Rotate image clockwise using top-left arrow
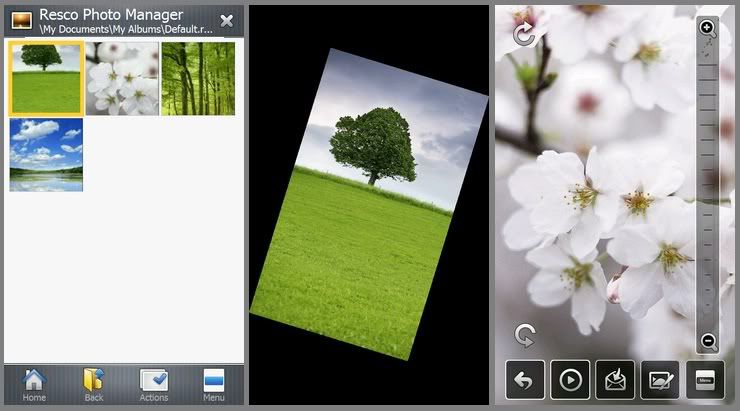This screenshot has width=740, height=411. [x=523, y=36]
